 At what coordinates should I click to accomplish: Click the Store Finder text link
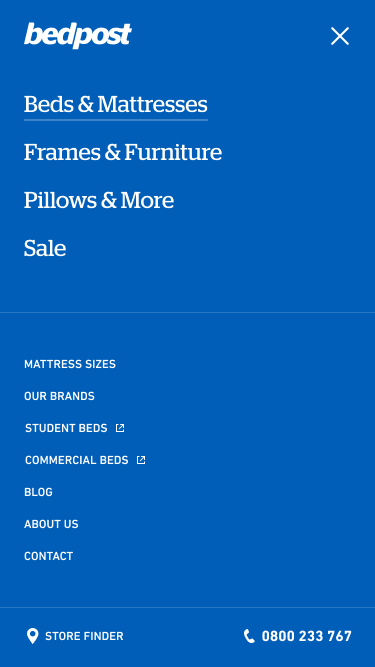84,636
